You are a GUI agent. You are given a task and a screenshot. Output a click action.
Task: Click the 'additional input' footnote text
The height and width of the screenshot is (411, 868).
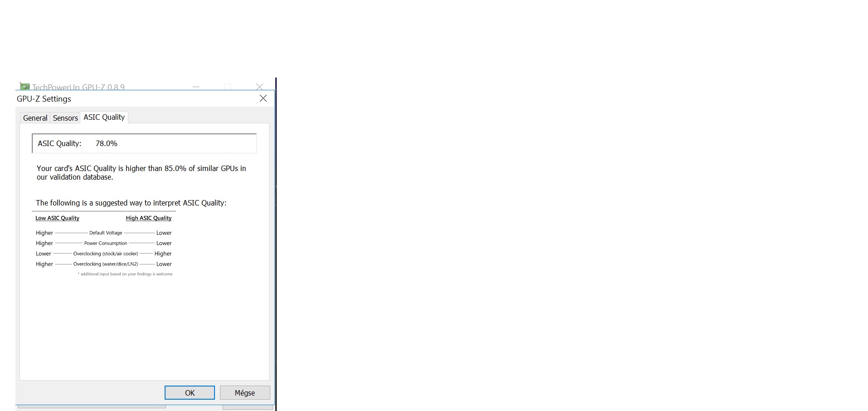coord(125,274)
